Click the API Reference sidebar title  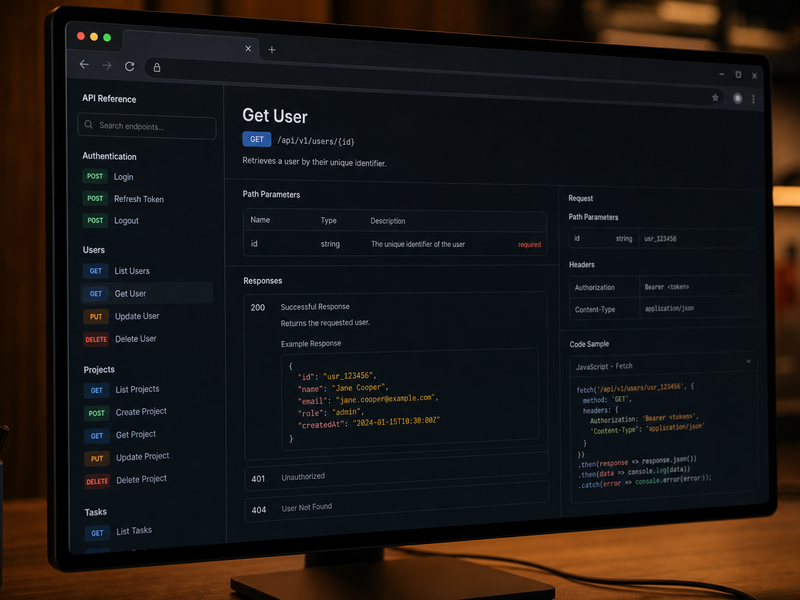(109, 98)
